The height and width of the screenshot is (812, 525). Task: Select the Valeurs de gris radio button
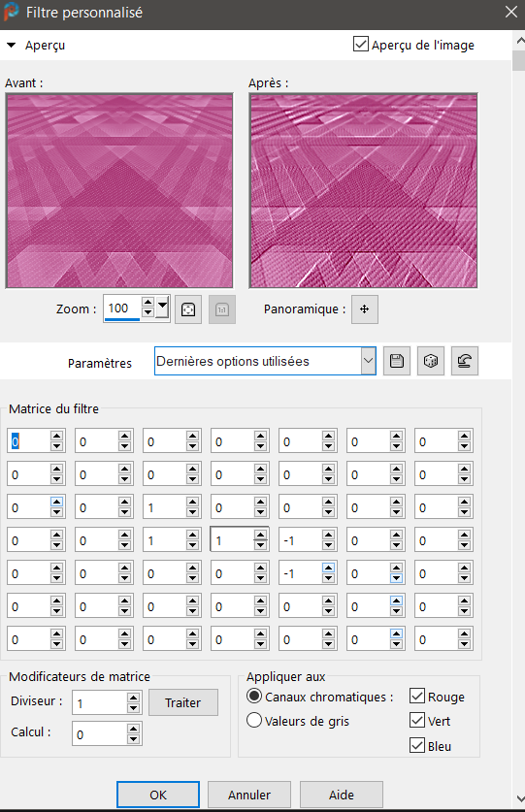pyautogui.click(x=254, y=721)
